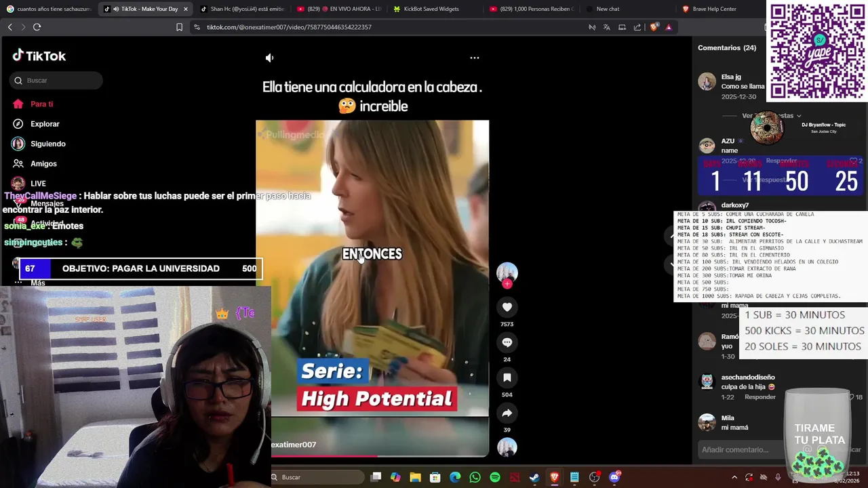This screenshot has height=488, width=868.
Task: Open Discord from the taskbar
Action: [x=614, y=477]
